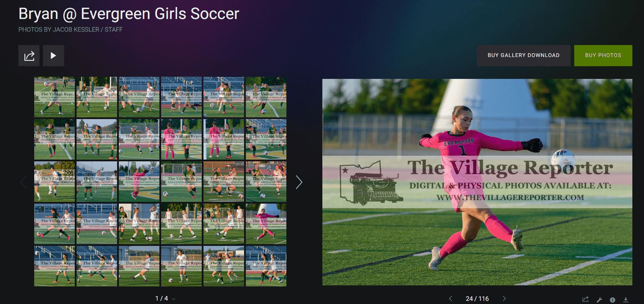Viewport: 644px width, 304px height.
Task: Go to the previous photo arrow
Action: (450, 298)
